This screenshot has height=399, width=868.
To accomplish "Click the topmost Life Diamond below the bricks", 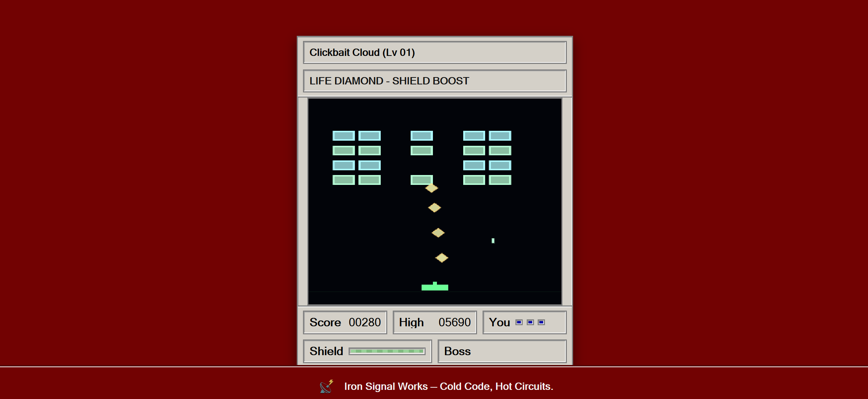I will [x=432, y=188].
